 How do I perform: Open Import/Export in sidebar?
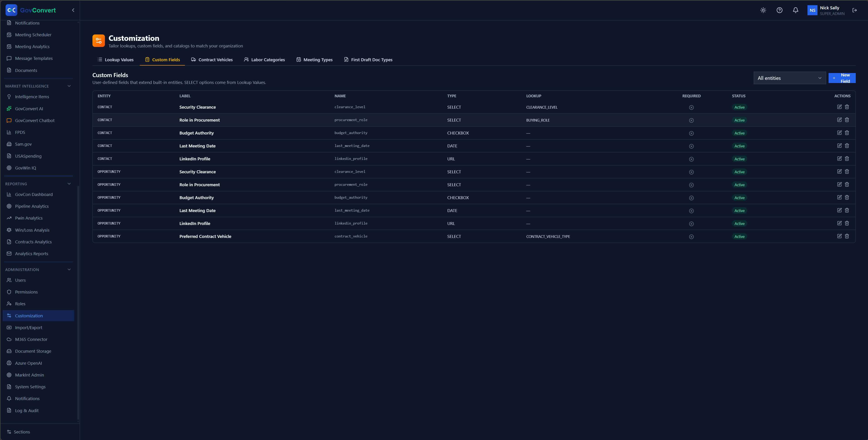point(38,327)
